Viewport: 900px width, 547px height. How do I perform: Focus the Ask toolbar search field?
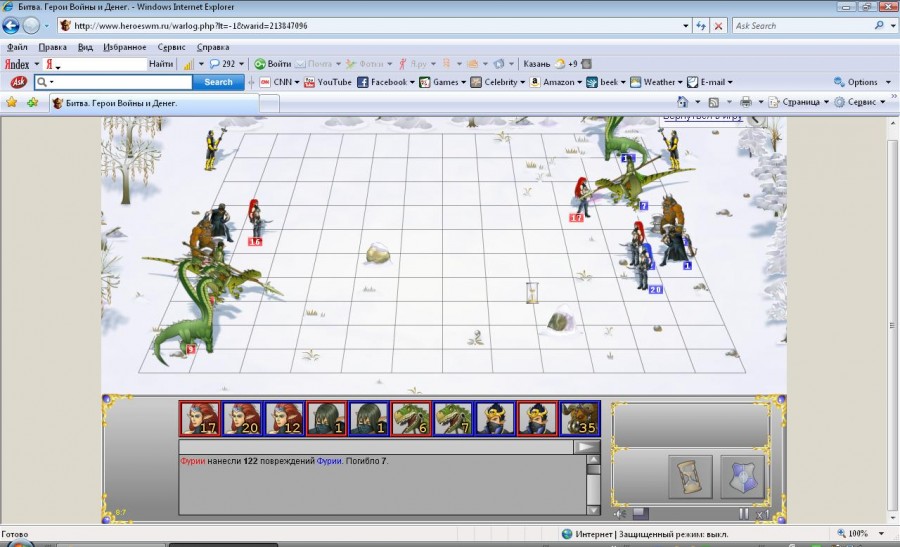click(x=113, y=82)
